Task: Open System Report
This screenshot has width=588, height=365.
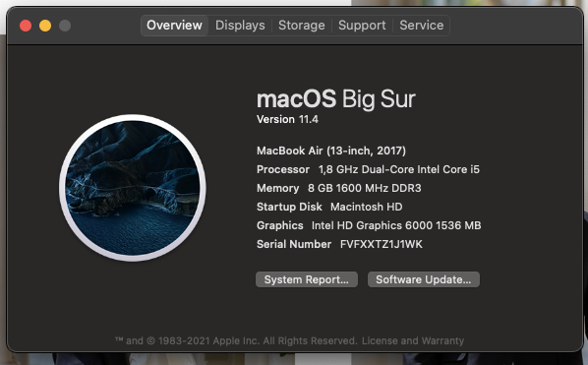Action: pyautogui.click(x=307, y=279)
